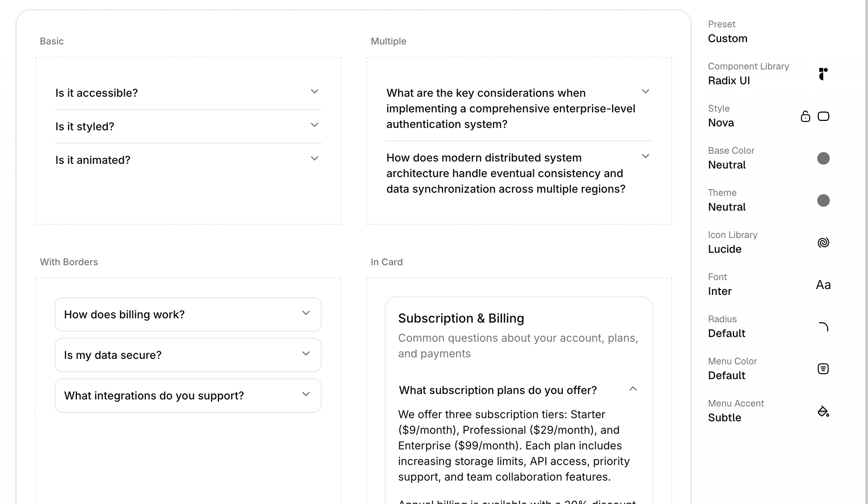The height and width of the screenshot is (504, 868).
Task: Click the Menu Color list icon
Action: tap(823, 369)
